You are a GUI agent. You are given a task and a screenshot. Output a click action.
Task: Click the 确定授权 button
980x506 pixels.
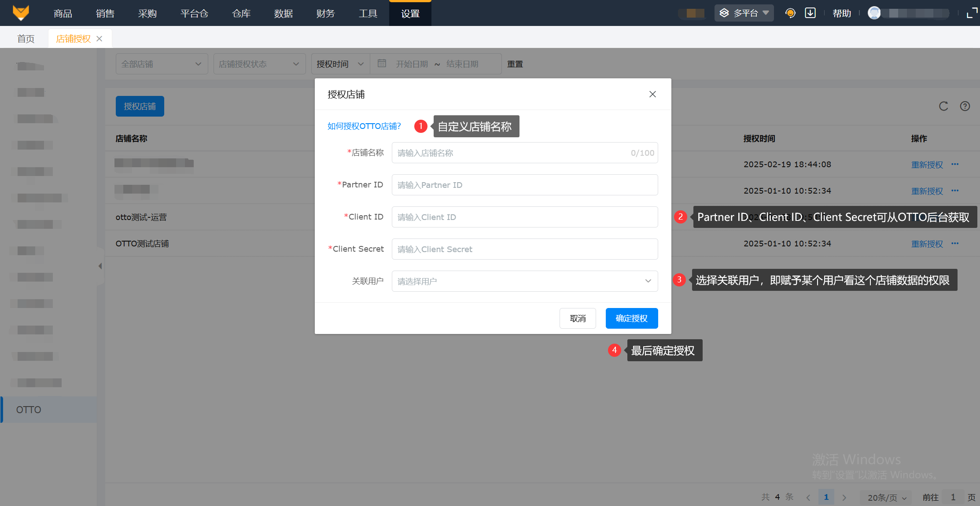(631, 318)
